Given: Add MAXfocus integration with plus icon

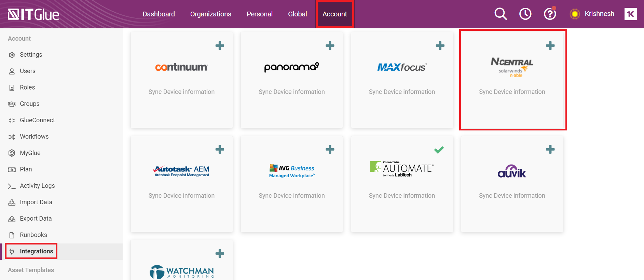Looking at the screenshot, I should pos(440,45).
